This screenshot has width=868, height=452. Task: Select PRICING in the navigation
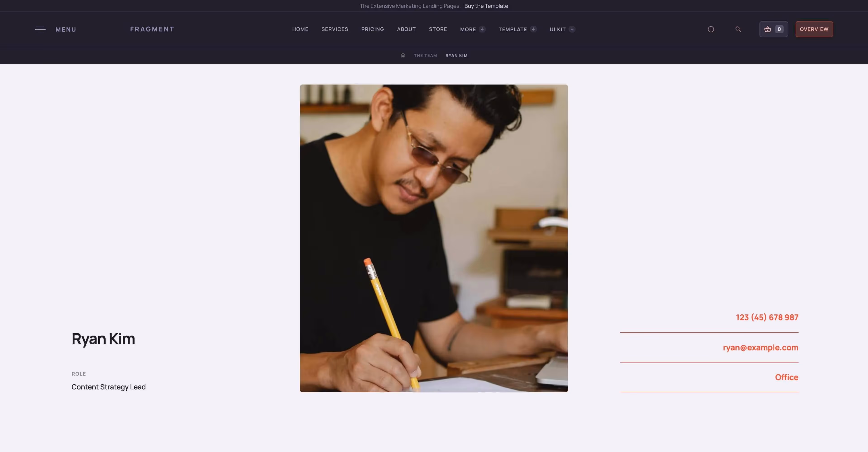(x=372, y=29)
